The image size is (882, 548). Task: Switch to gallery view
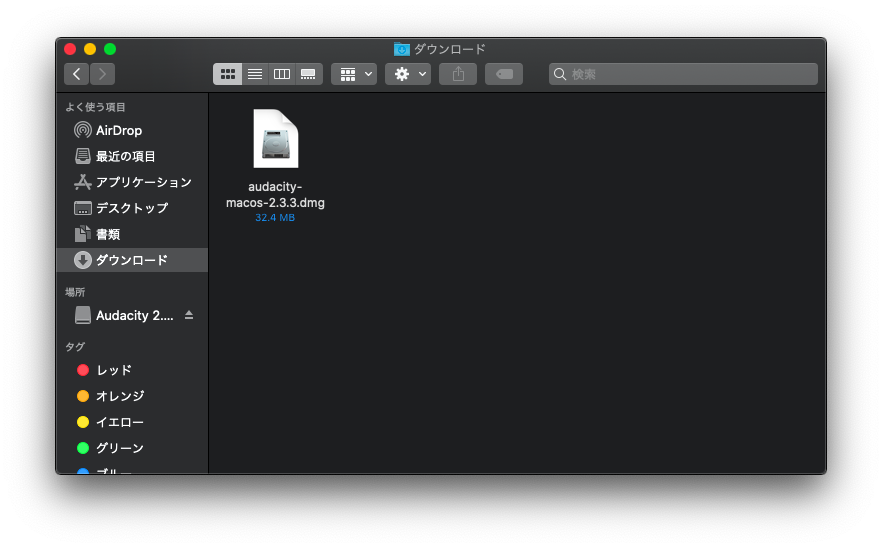tap(308, 74)
